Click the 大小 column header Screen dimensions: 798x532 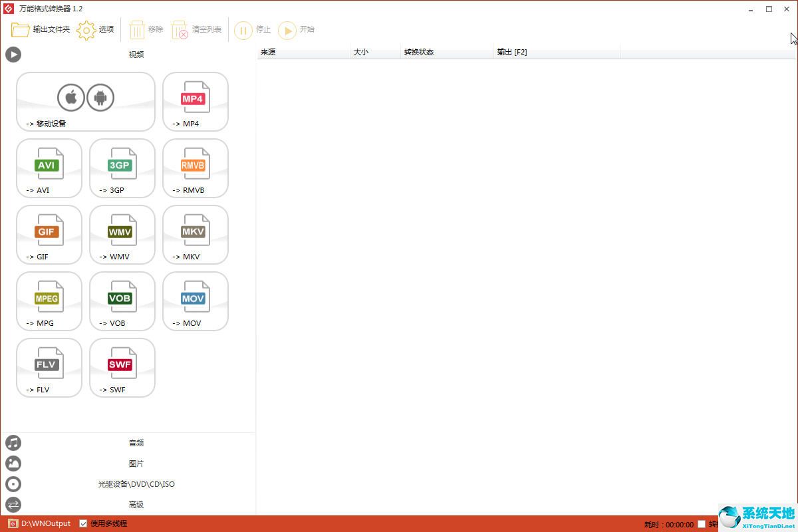click(x=376, y=52)
